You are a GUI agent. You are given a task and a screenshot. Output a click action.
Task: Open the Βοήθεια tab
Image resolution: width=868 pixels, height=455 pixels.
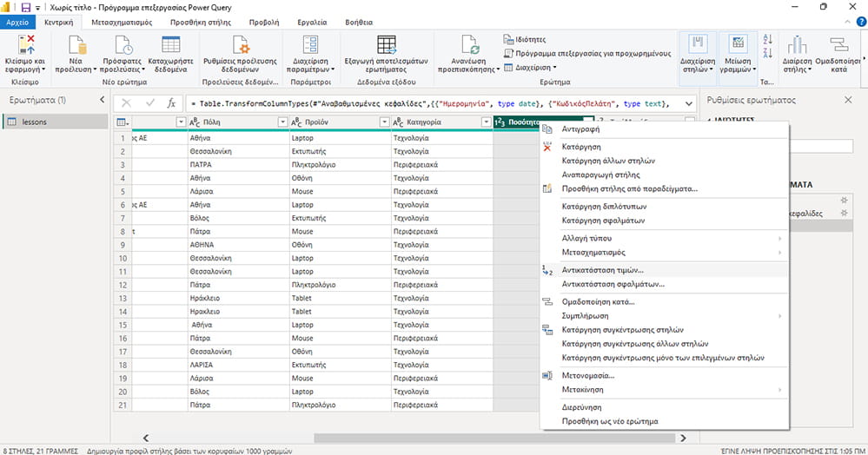pos(359,22)
